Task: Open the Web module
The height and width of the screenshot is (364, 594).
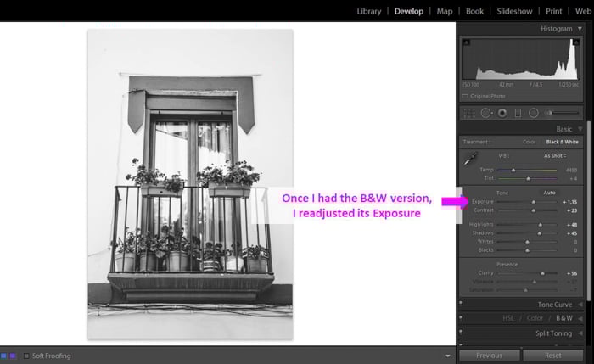Action: tap(584, 11)
